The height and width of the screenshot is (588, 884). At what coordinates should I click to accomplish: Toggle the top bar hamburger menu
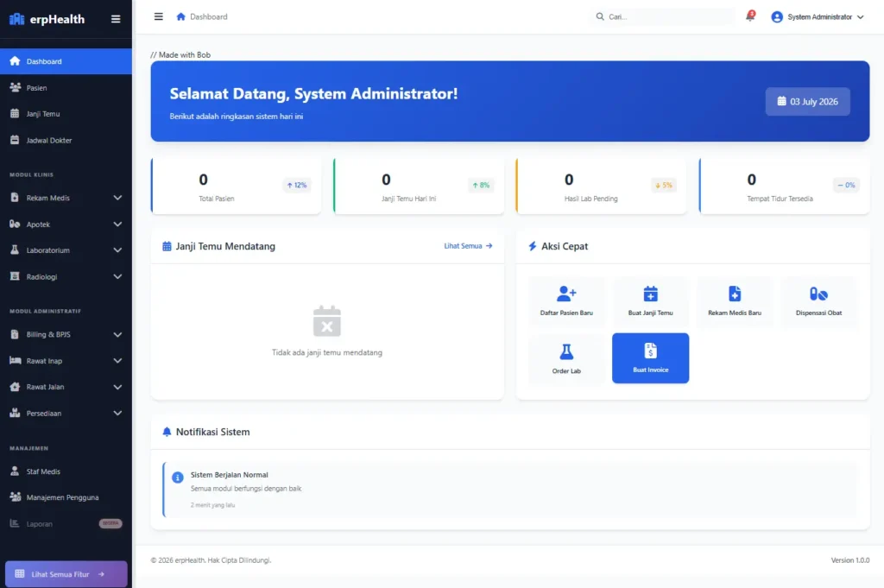pos(159,16)
